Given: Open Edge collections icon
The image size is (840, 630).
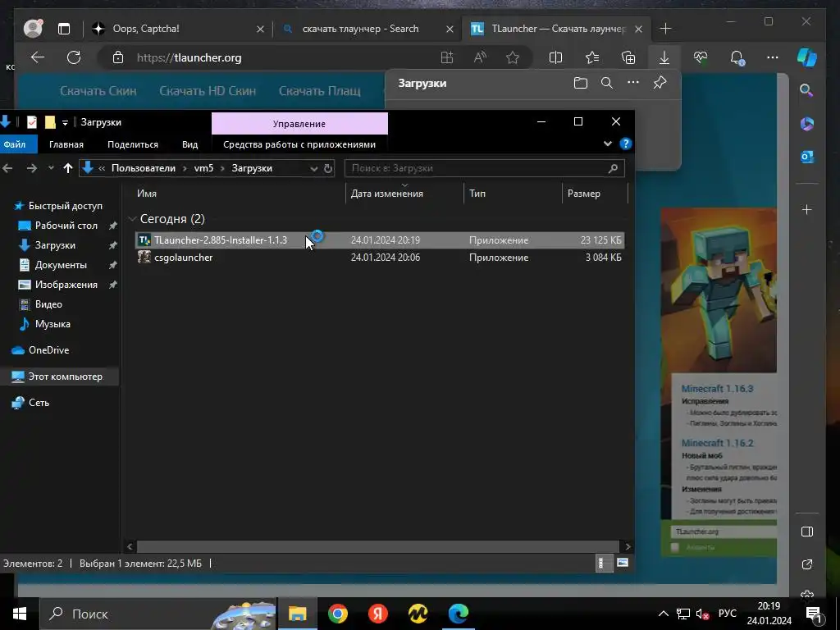Looking at the screenshot, I should click(x=628, y=57).
